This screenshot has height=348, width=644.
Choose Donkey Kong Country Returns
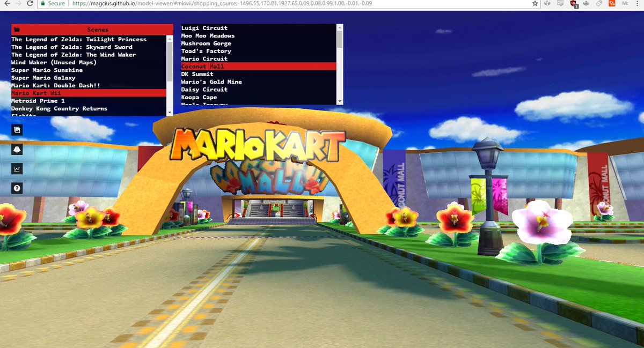point(89,108)
